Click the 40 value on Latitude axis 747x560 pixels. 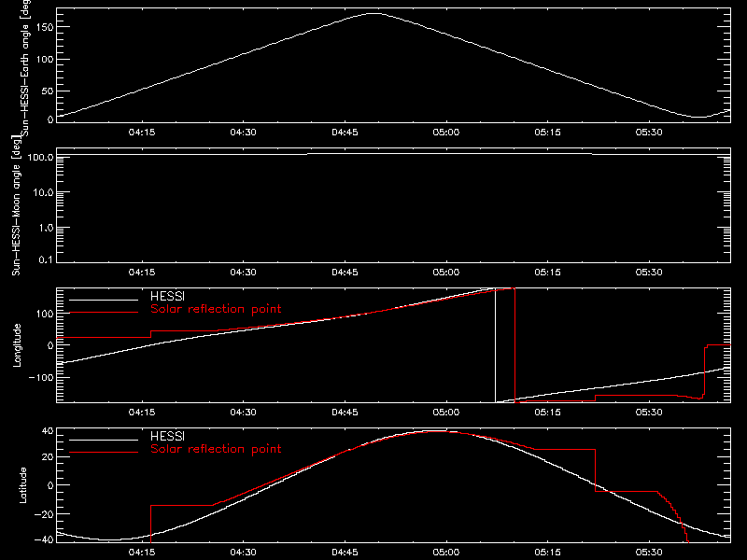point(48,431)
